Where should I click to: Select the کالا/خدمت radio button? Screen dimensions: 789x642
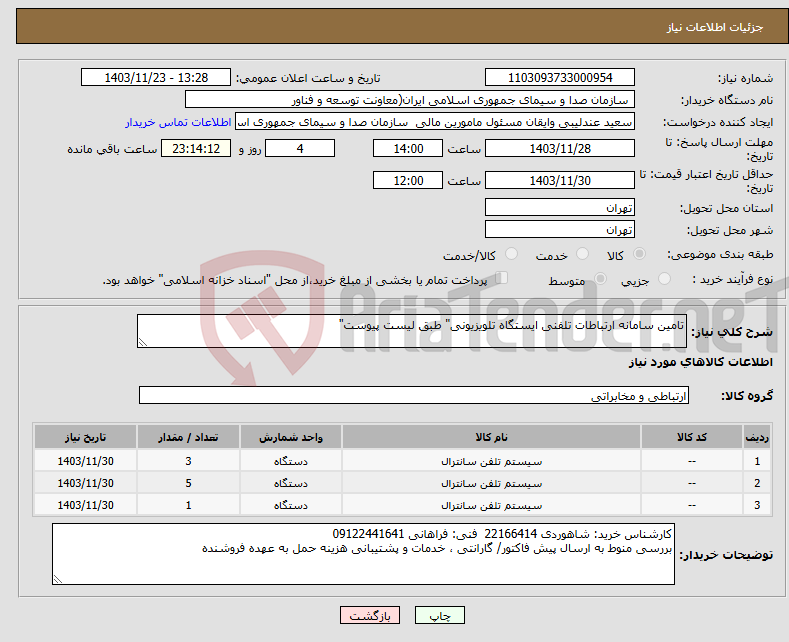click(x=511, y=254)
